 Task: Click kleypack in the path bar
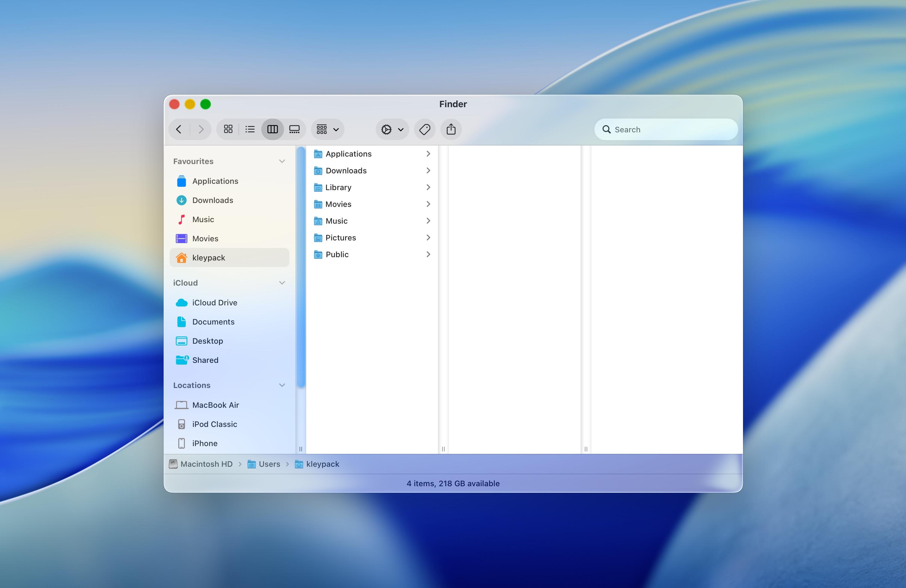(x=317, y=464)
